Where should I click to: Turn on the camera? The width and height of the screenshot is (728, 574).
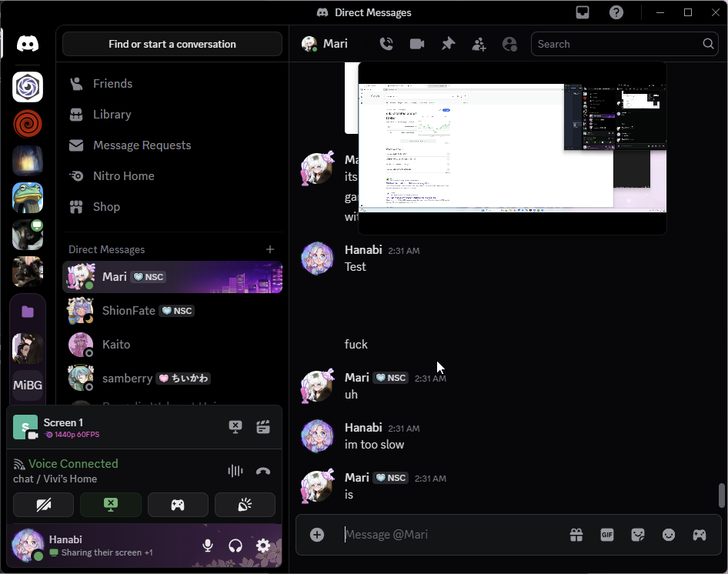[x=44, y=505]
